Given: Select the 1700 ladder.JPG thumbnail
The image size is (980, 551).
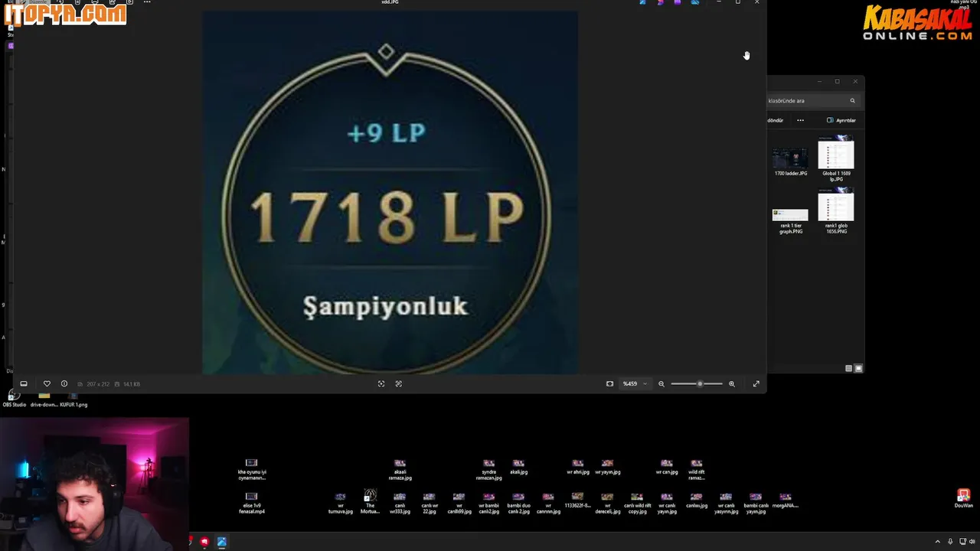Looking at the screenshot, I should click(x=791, y=162).
